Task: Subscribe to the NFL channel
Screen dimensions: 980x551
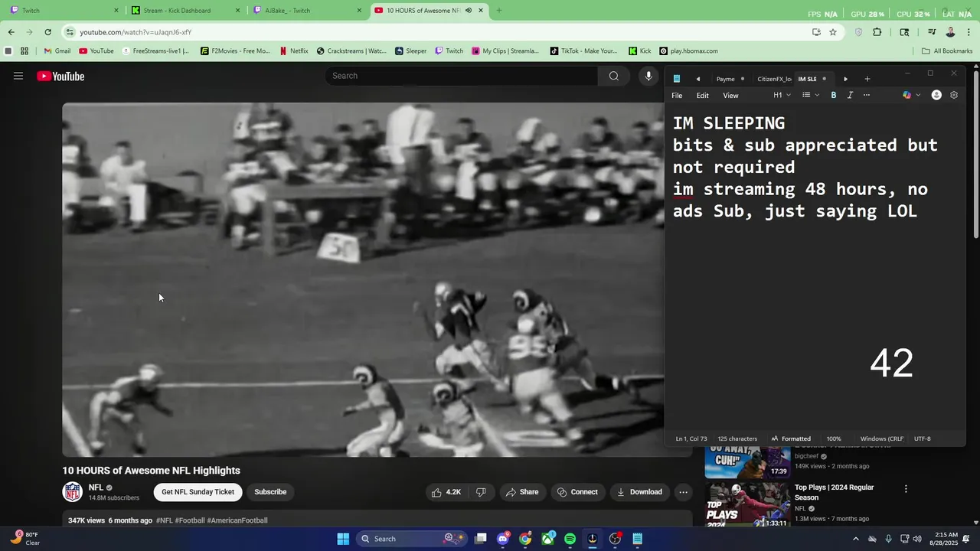Action: pos(270,492)
